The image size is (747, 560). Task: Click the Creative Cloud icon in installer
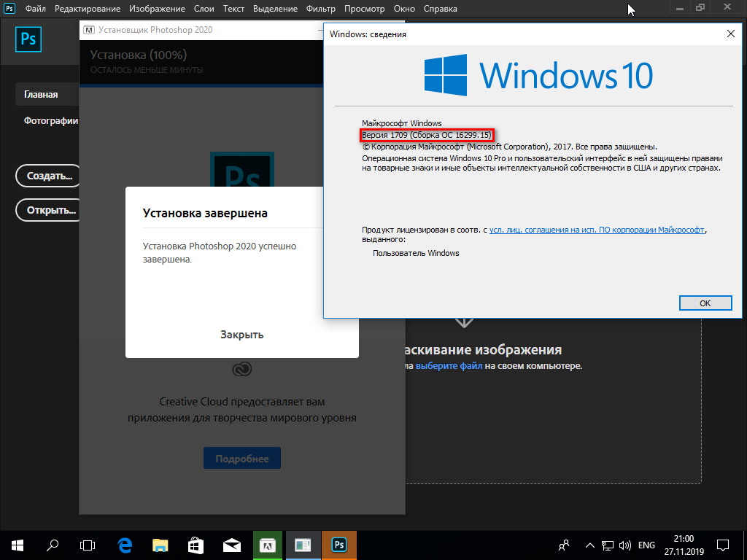pyautogui.click(x=242, y=369)
